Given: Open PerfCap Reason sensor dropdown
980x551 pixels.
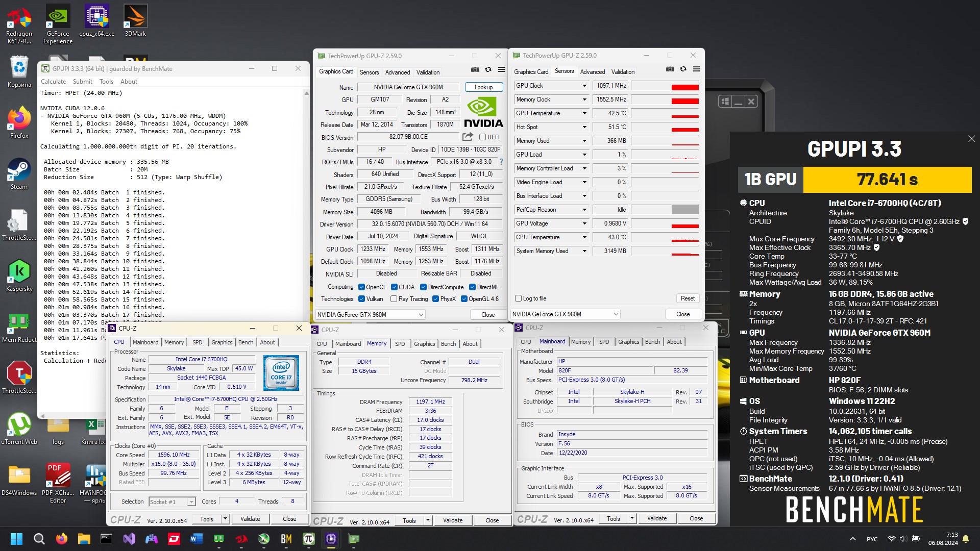Looking at the screenshot, I should click(584, 210).
